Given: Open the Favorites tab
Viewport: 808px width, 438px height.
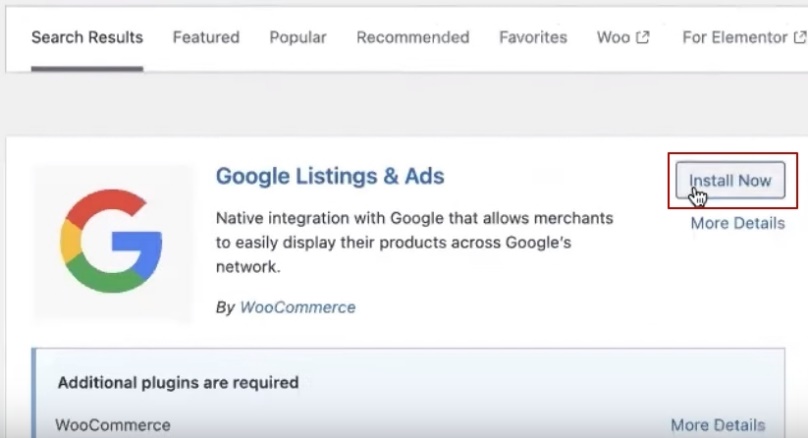Looking at the screenshot, I should coord(533,38).
